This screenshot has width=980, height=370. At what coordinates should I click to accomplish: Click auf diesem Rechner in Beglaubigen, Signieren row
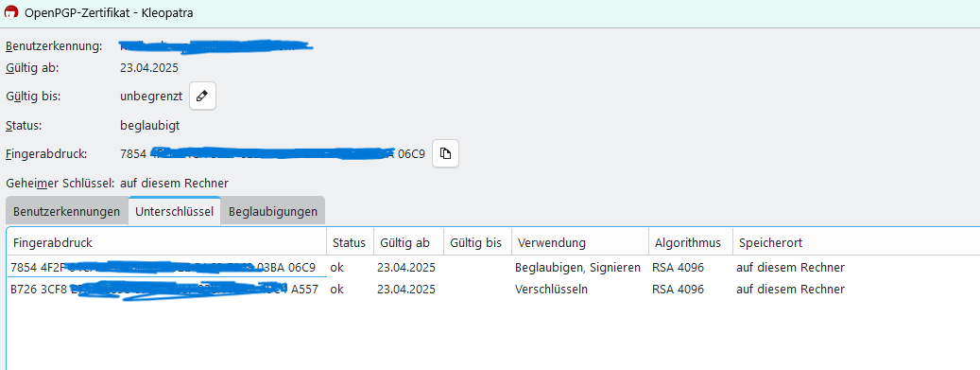coord(791,267)
